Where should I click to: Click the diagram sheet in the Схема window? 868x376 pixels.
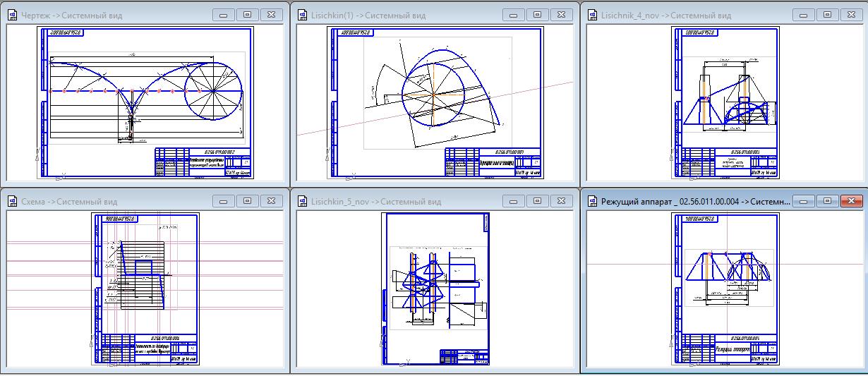click(146, 289)
